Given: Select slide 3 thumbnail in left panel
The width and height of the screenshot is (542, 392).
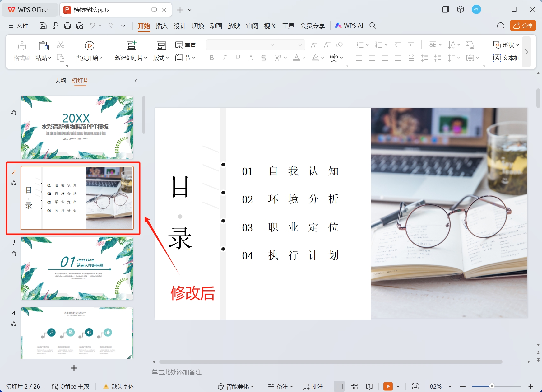Looking at the screenshot, I should click(x=77, y=268).
